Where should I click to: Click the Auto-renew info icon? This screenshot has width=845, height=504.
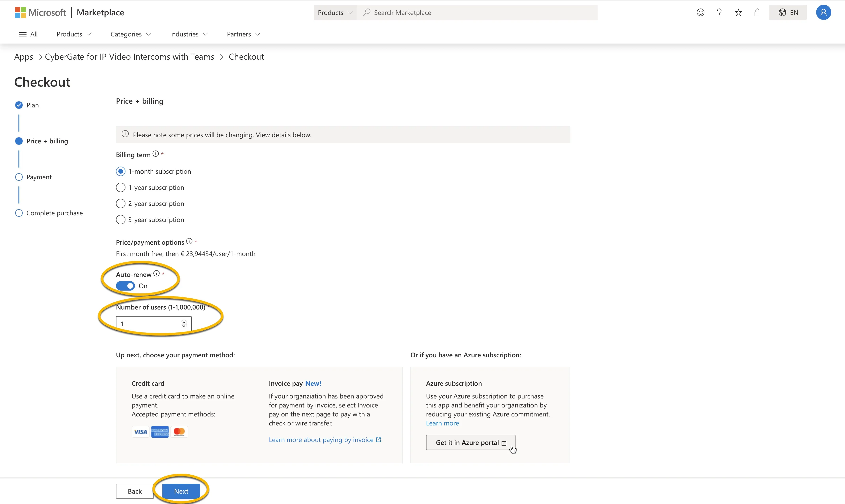tap(156, 274)
